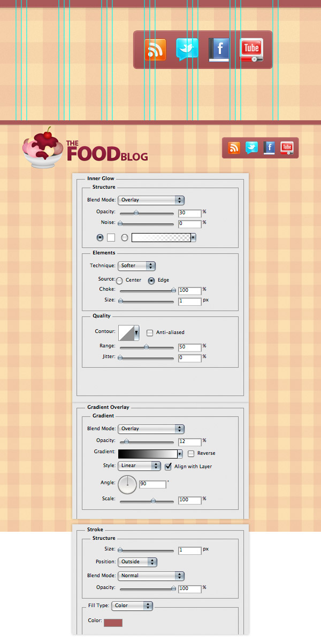The height and width of the screenshot is (644, 321).
Task: Click The Food Blog title text
Action: pyautogui.click(x=106, y=151)
